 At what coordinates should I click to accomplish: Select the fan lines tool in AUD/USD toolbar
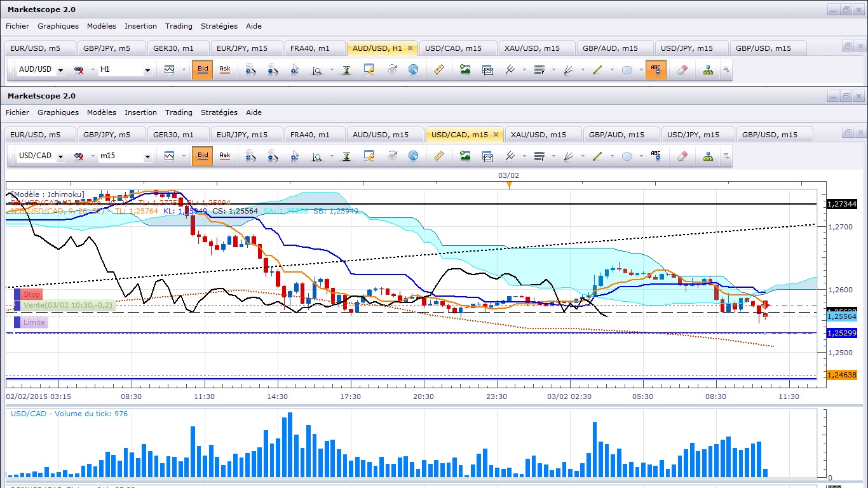pos(569,69)
